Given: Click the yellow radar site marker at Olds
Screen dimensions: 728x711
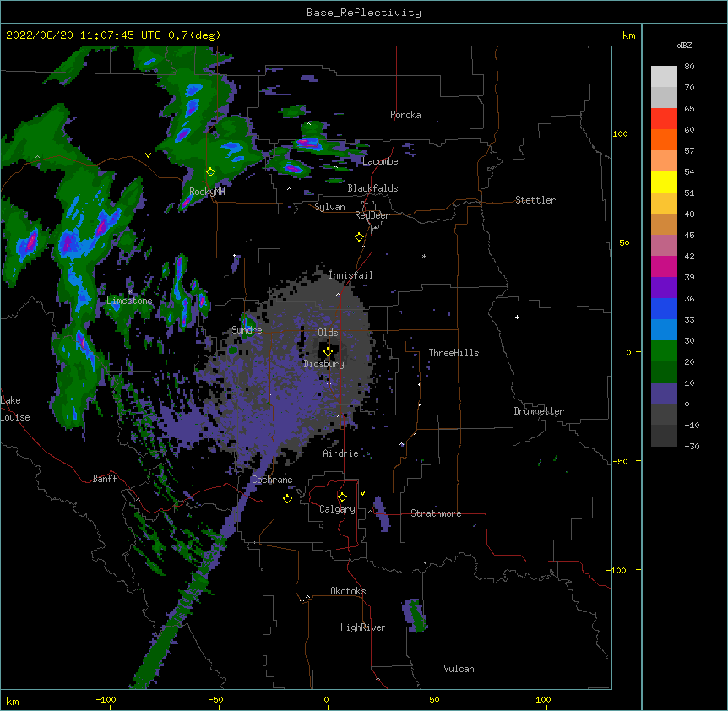Looking at the screenshot, I should pos(328,352).
